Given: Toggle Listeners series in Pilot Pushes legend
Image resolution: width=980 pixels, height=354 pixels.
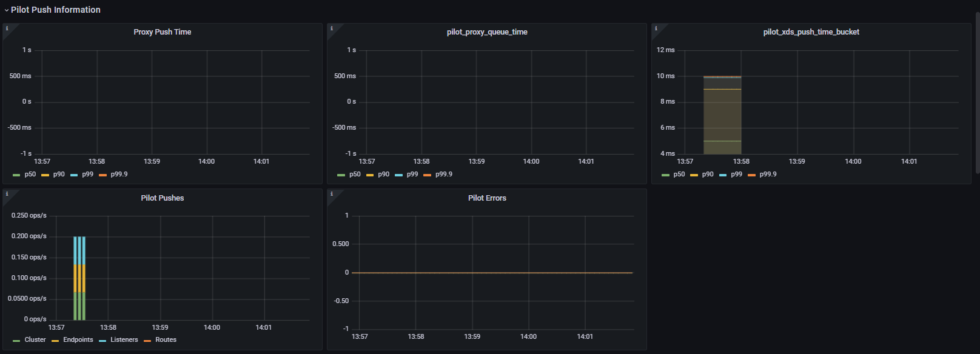Looking at the screenshot, I should (x=124, y=340).
